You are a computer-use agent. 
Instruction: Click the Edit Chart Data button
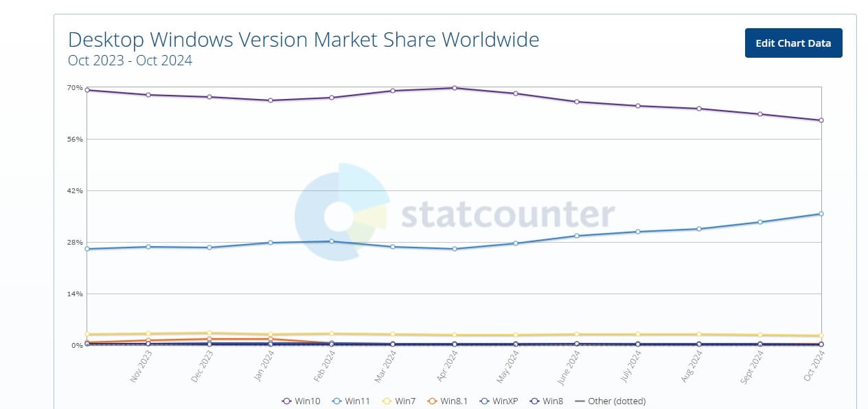pos(793,43)
